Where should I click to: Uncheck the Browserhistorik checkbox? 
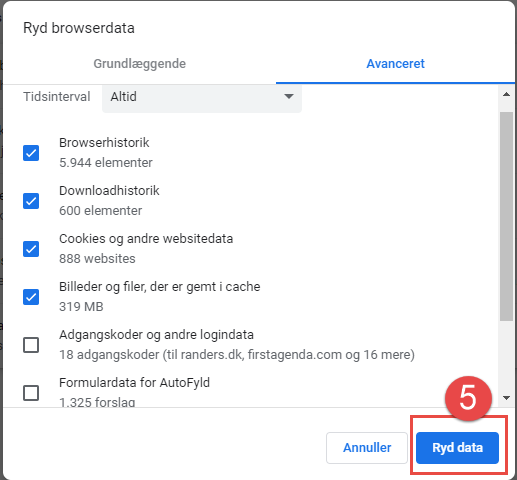[31, 153]
